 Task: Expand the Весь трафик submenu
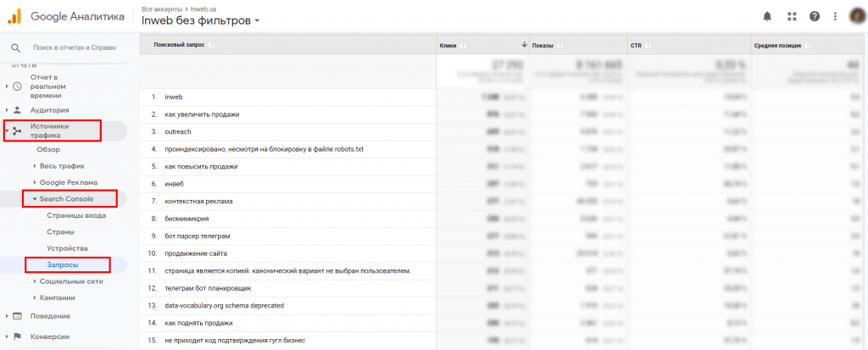[34, 166]
